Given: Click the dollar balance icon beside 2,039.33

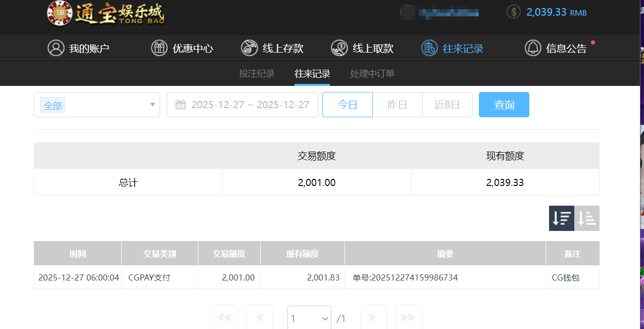Looking at the screenshot, I should click(x=513, y=12).
